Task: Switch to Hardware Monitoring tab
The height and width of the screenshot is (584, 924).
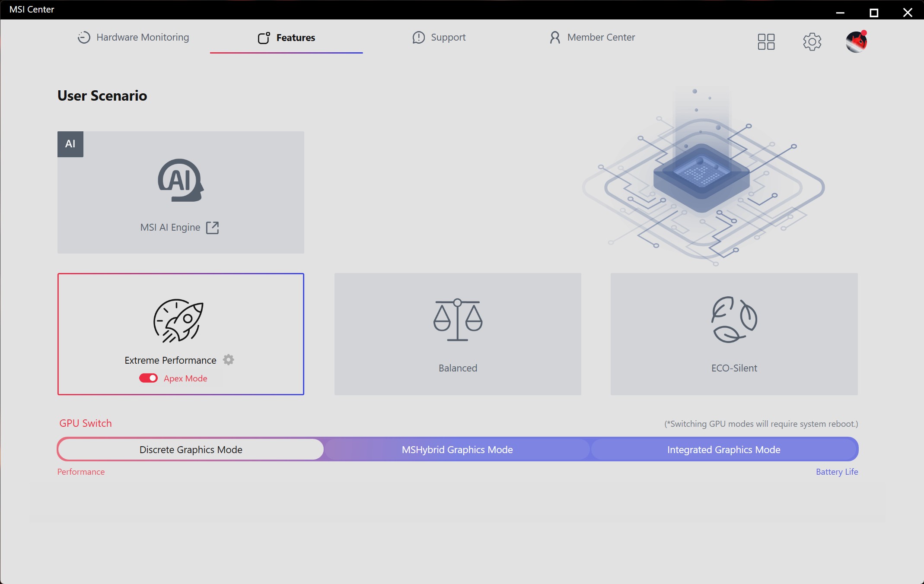Action: (x=134, y=38)
